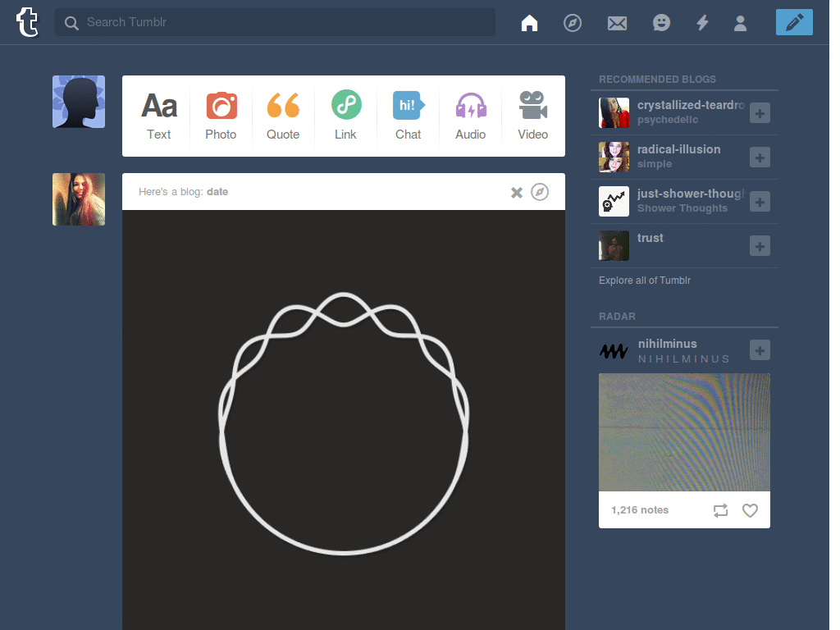Open the looping circle post image
The height and width of the screenshot is (630, 840).
[344, 420]
